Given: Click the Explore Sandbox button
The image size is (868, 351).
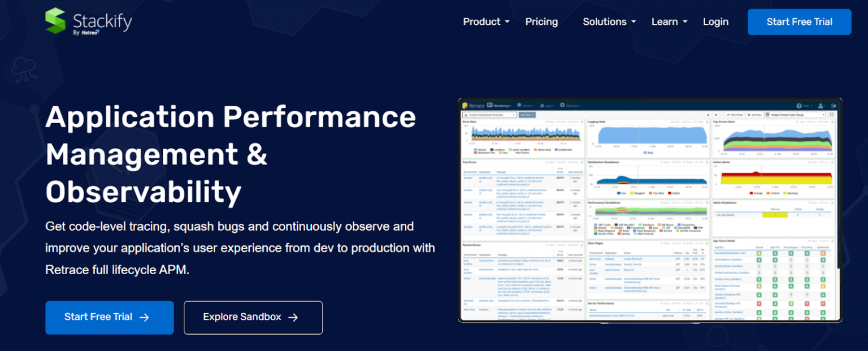Looking at the screenshot, I should pyautogui.click(x=253, y=317).
